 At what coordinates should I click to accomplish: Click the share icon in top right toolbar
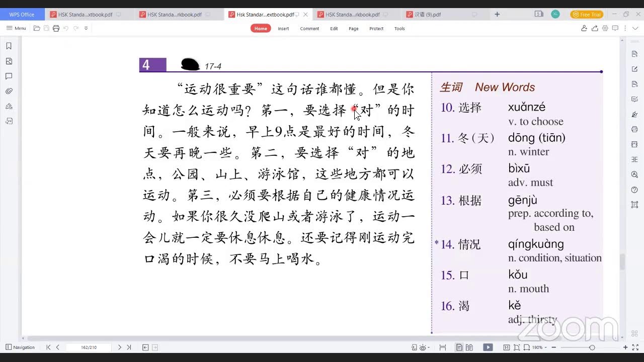coord(595,28)
